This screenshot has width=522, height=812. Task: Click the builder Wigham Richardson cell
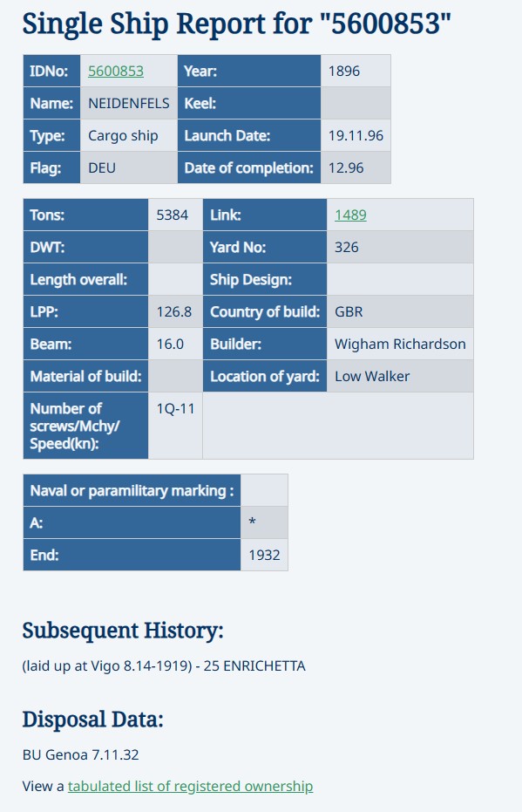400,344
